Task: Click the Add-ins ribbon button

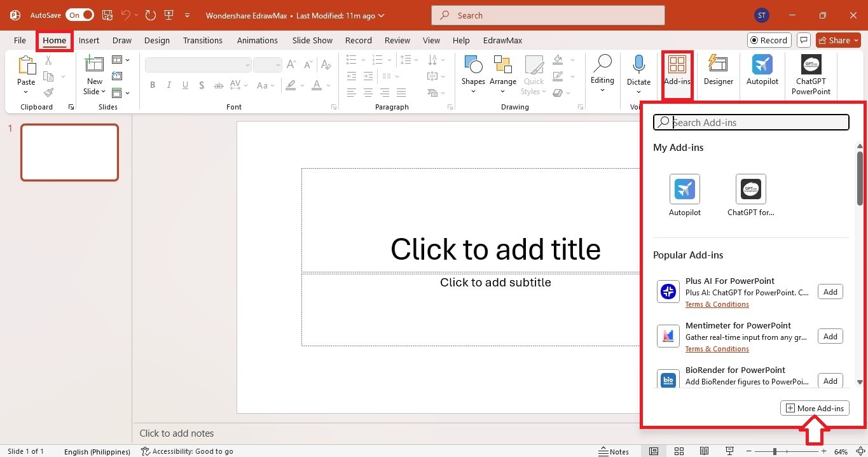Action: coord(677,70)
